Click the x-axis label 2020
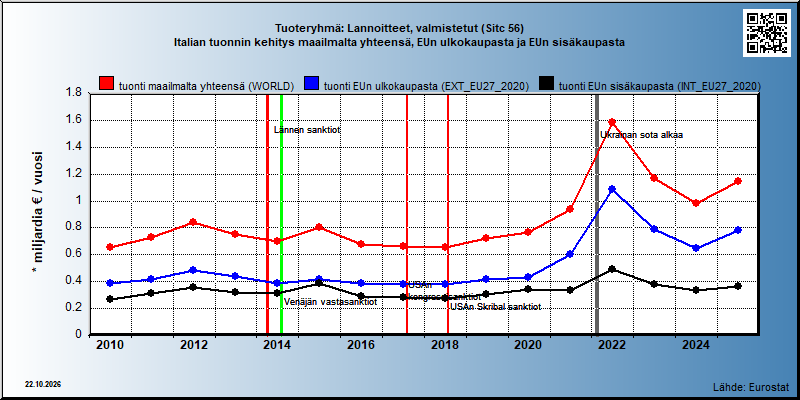The width and height of the screenshot is (800, 400). [528, 345]
